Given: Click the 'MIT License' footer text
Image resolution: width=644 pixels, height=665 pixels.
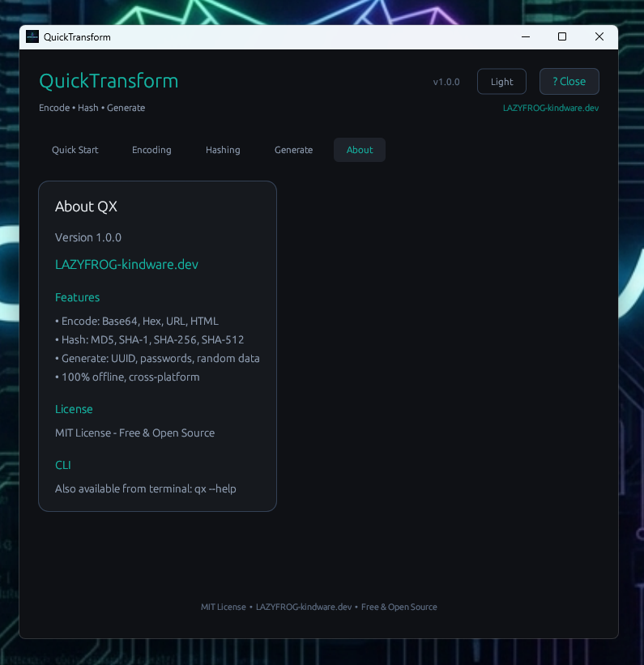Looking at the screenshot, I should click(x=223, y=607).
